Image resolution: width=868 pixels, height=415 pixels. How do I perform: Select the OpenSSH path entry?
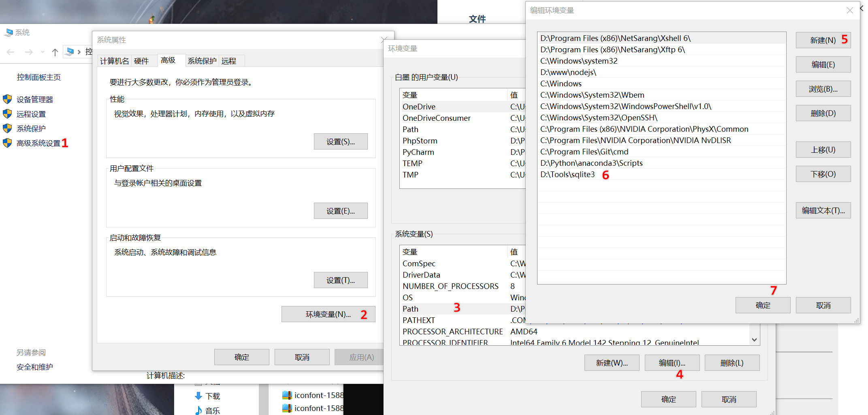(662, 118)
